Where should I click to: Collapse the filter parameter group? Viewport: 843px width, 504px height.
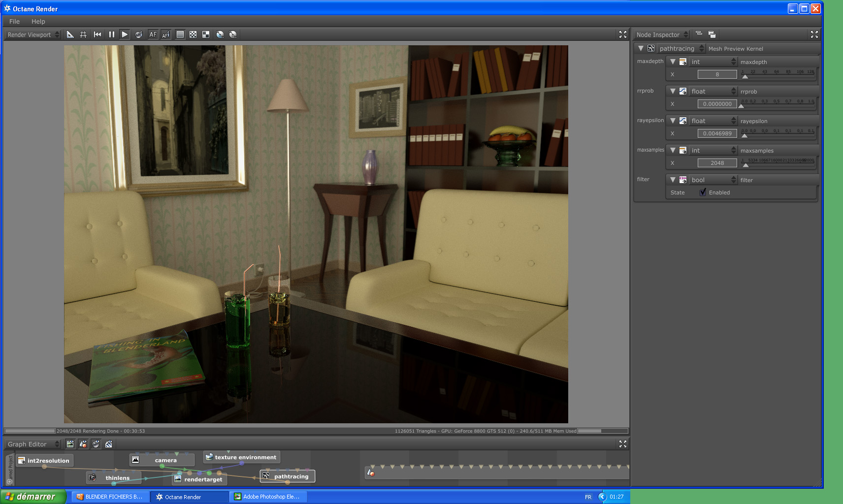[x=673, y=180]
